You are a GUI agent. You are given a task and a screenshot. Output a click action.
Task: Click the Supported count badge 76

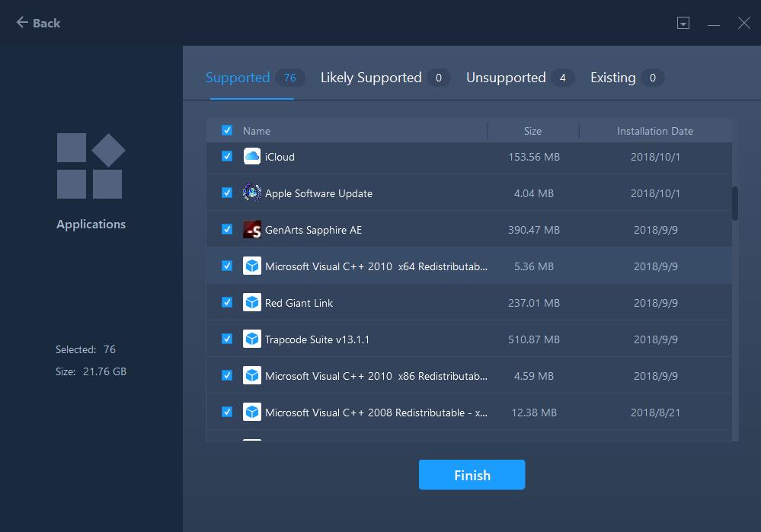(x=289, y=78)
